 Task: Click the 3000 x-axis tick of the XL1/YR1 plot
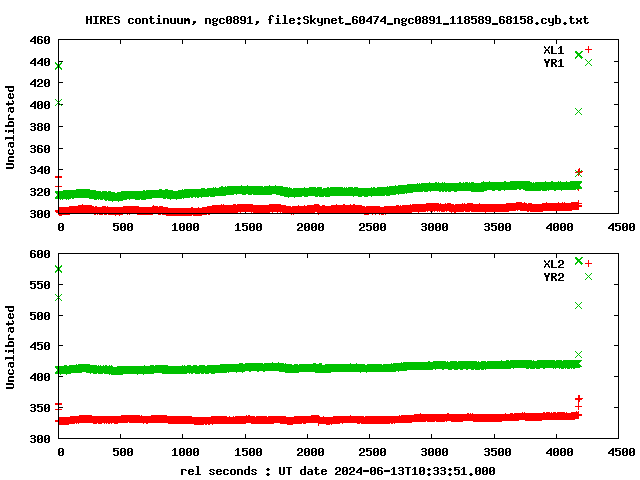[x=434, y=227]
